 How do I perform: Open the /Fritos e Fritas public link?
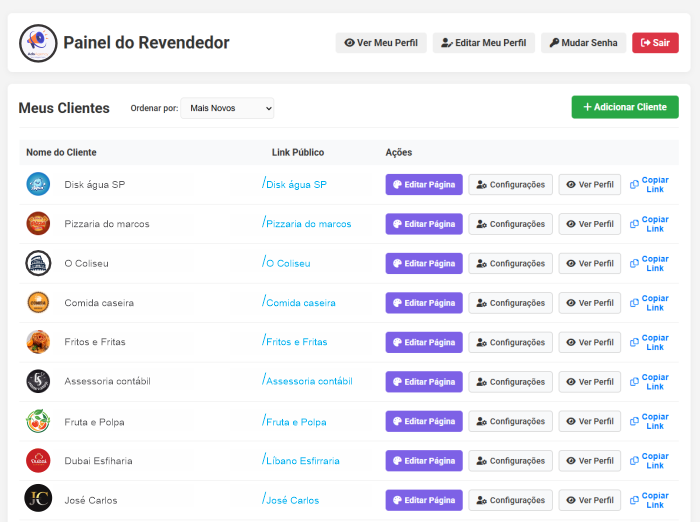pyautogui.click(x=295, y=342)
